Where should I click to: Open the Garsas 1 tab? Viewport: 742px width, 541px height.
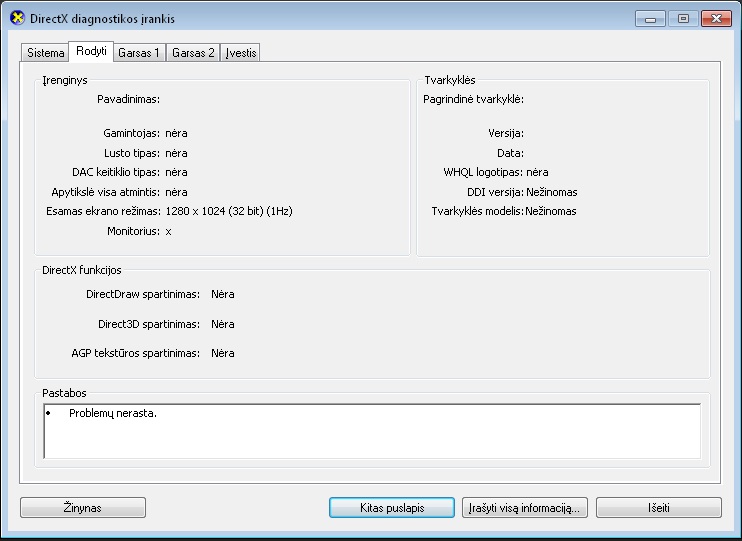[139, 53]
